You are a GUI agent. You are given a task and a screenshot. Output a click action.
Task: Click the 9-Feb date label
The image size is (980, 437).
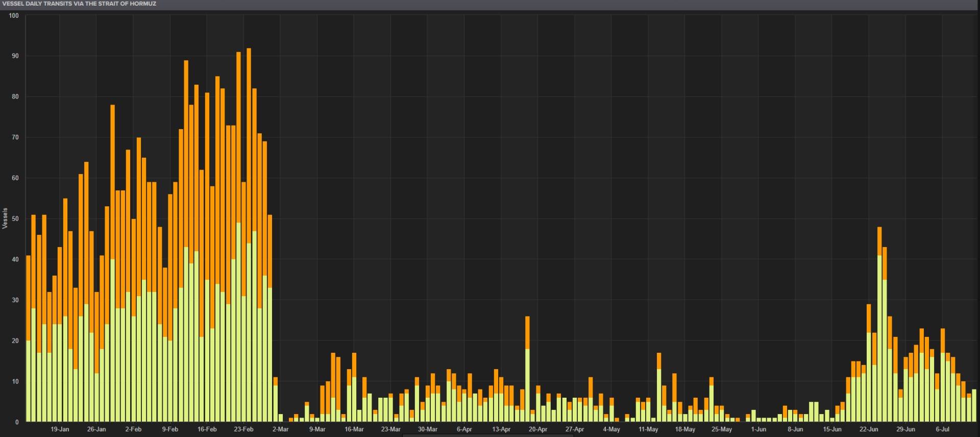click(170, 429)
